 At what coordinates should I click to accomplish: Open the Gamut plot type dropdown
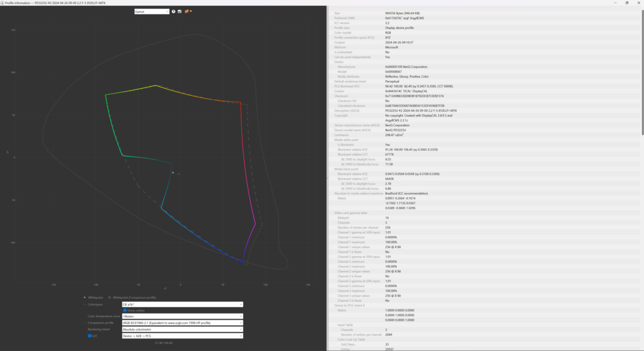tap(151, 11)
